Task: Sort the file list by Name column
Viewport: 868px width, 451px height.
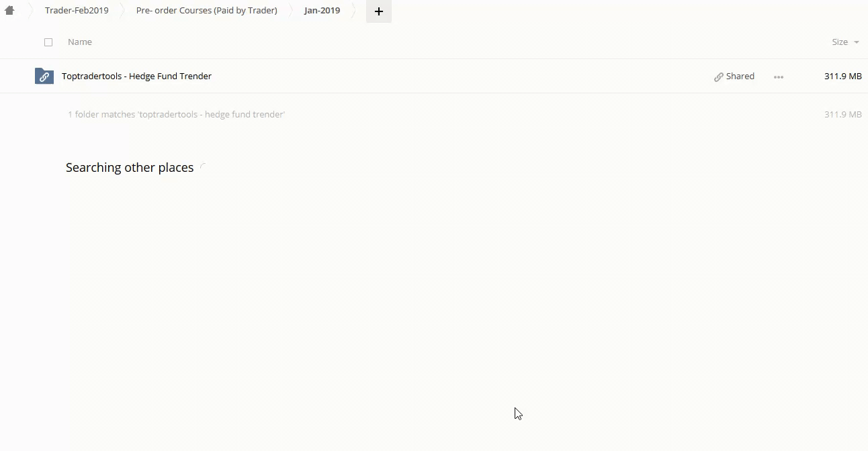Action: click(x=79, y=42)
